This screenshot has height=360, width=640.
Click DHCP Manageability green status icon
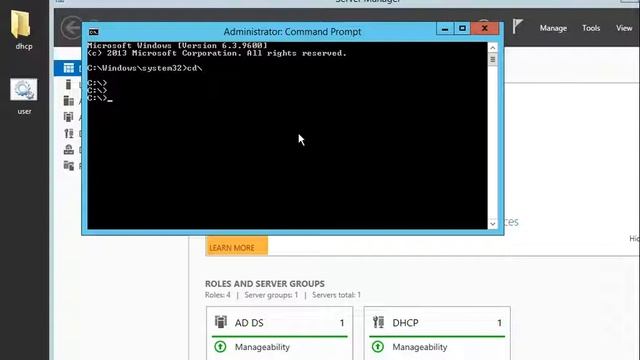pos(378,347)
